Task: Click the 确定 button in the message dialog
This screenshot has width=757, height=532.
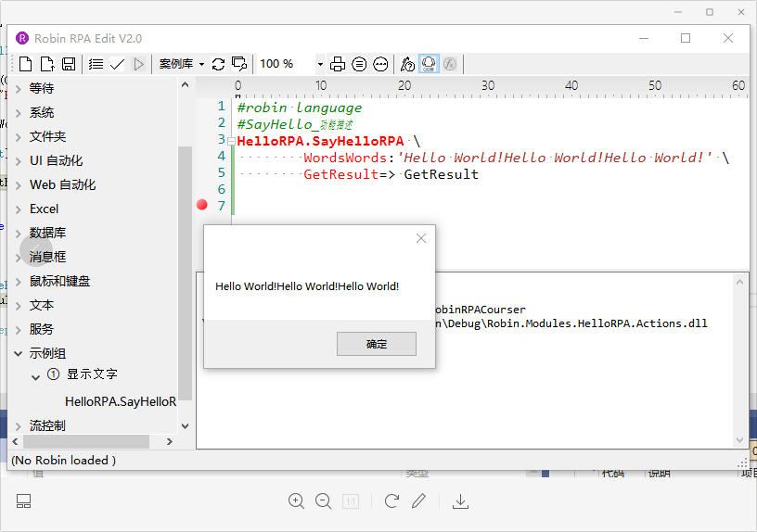Action: pyautogui.click(x=377, y=344)
